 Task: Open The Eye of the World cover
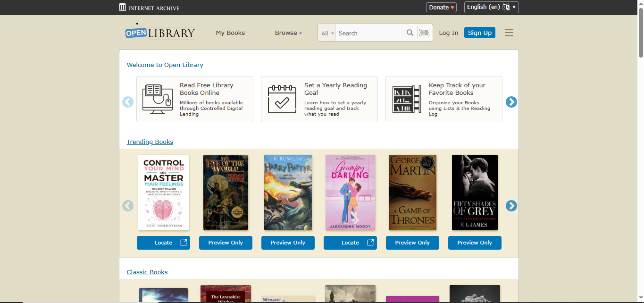coord(226,193)
